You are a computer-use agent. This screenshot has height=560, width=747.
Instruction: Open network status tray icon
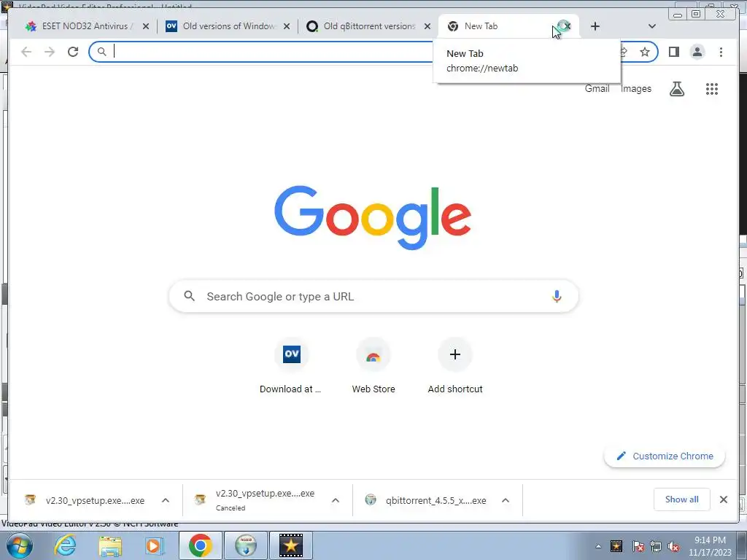pos(656,547)
